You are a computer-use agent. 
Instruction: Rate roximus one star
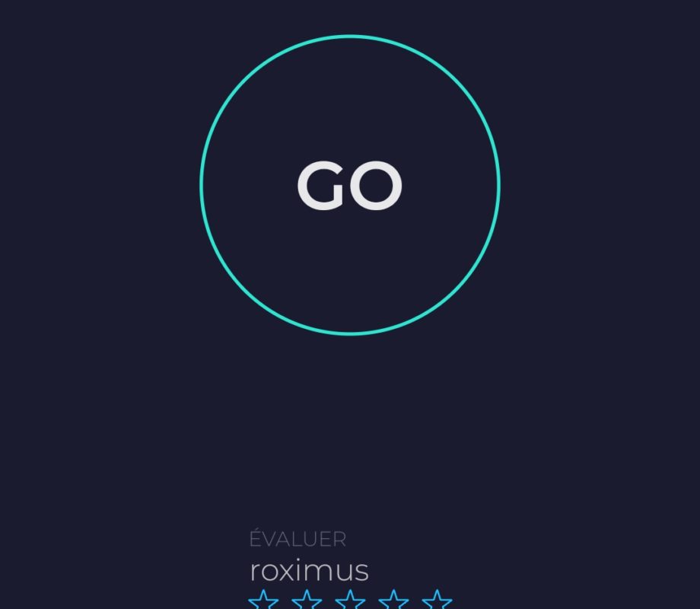[263, 599]
